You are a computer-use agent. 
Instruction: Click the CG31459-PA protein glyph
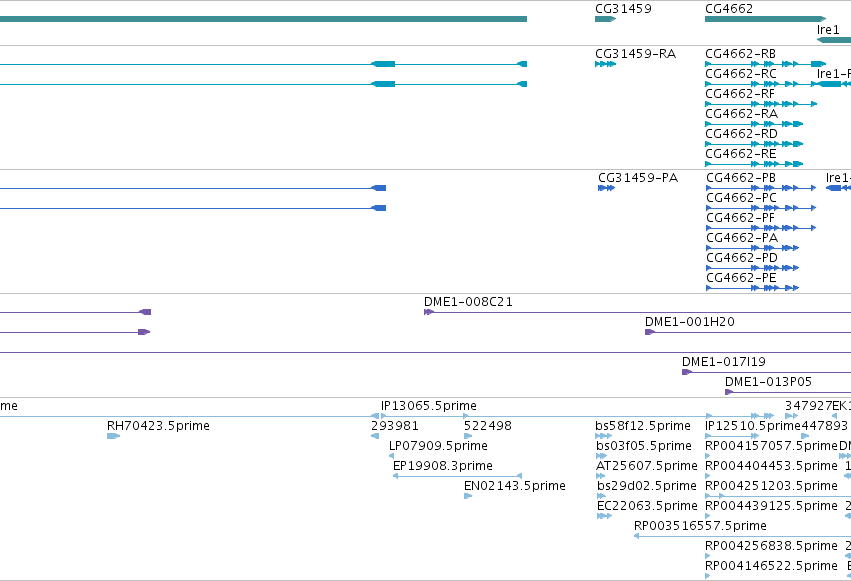(606, 188)
